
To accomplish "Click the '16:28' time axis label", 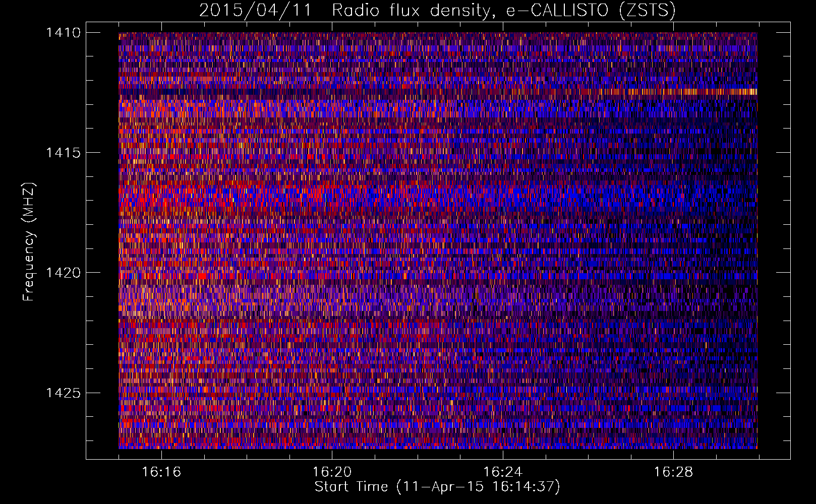I will [673, 472].
